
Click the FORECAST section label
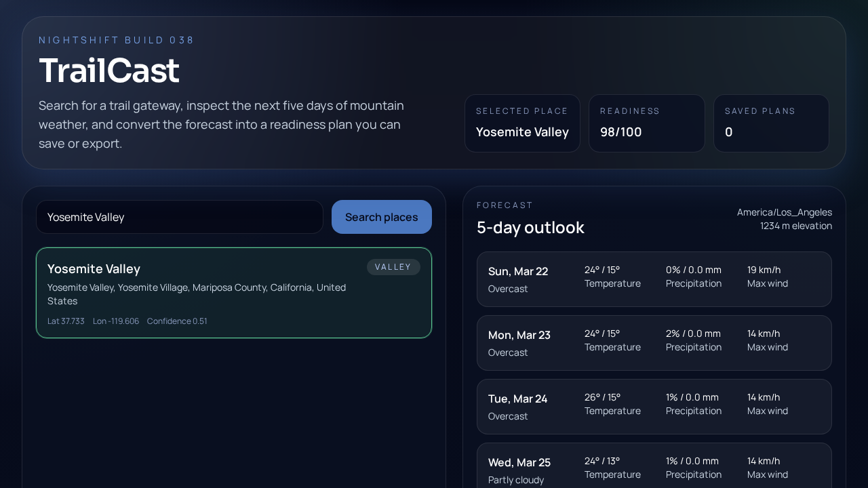[505, 205]
